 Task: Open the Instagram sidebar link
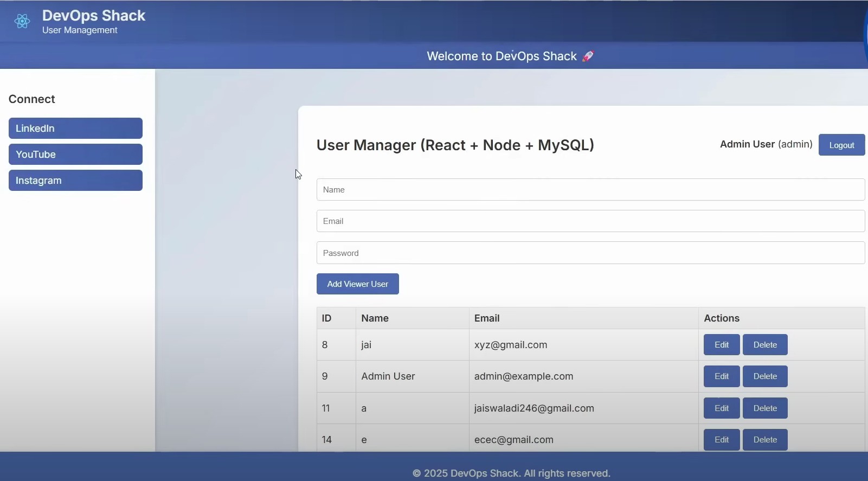tap(75, 181)
